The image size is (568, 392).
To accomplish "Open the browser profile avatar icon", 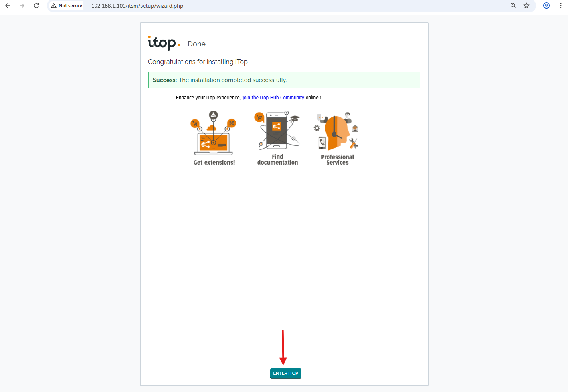I will click(x=546, y=6).
